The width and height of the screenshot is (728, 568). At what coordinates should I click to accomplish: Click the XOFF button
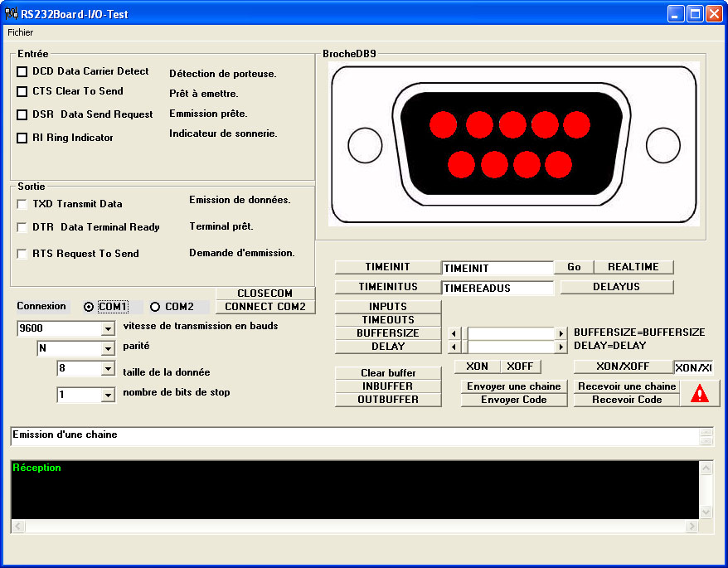point(521,367)
